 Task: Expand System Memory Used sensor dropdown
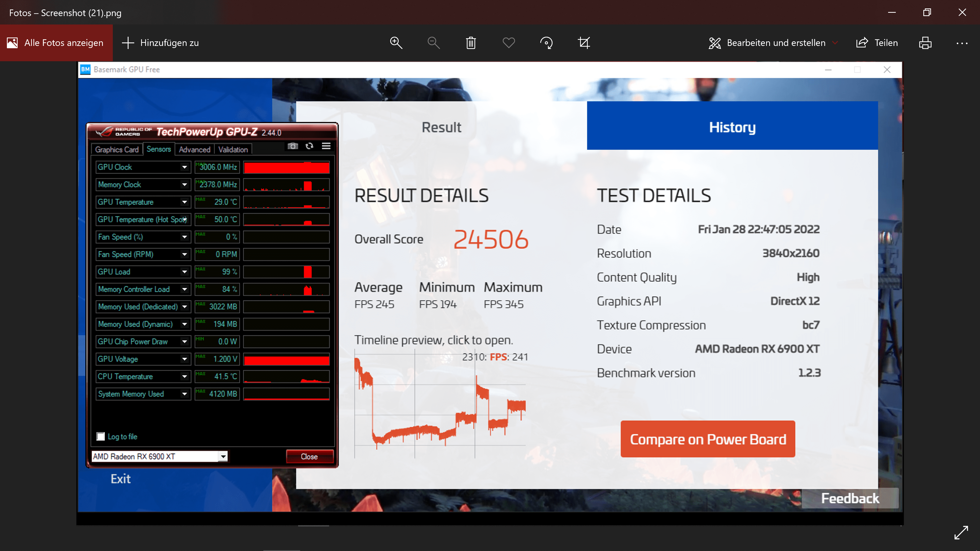[185, 394]
